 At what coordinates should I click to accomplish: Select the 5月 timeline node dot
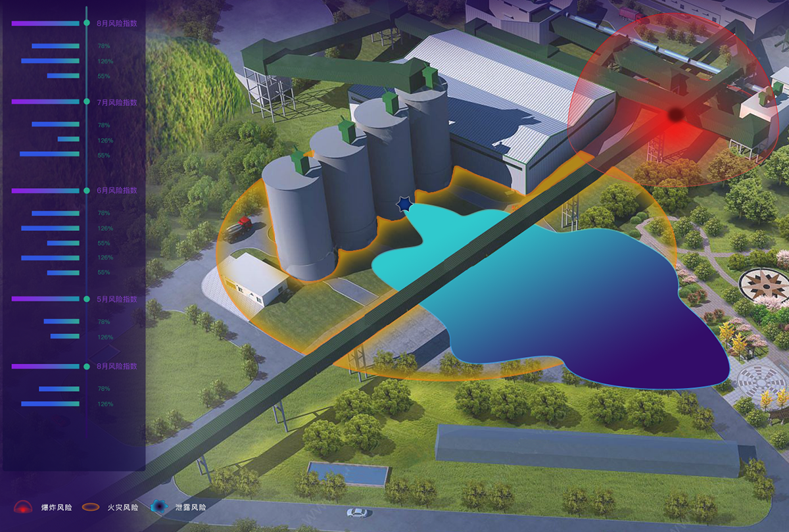click(x=87, y=299)
